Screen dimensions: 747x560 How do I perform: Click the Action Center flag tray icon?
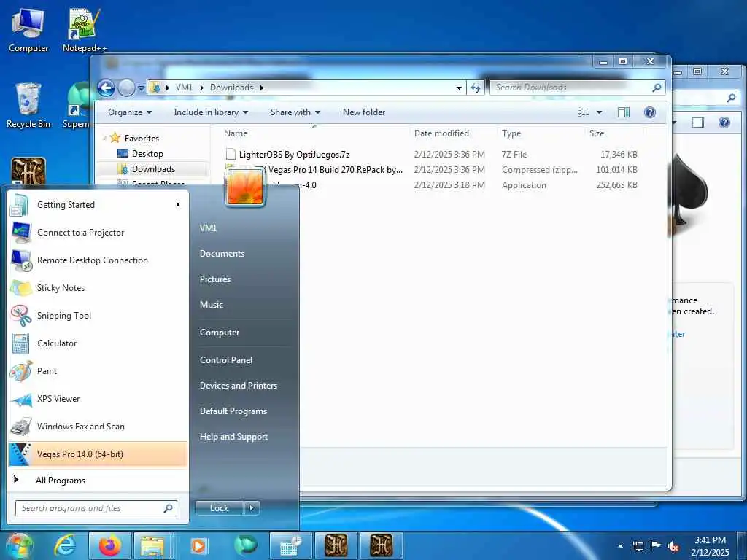click(x=656, y=546)
